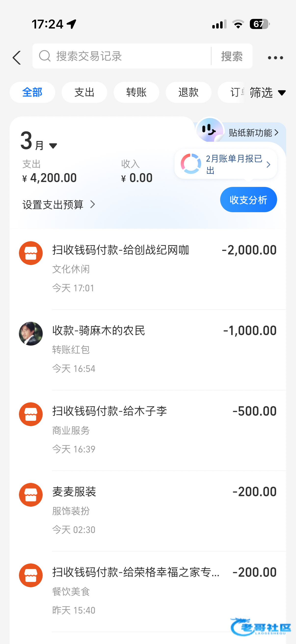Tap the merchant icon for 创战纪网咖 payment
Image resolution: width=296 pixels, height=644 pixels.
pyautogui.click(x=31, y=253)
